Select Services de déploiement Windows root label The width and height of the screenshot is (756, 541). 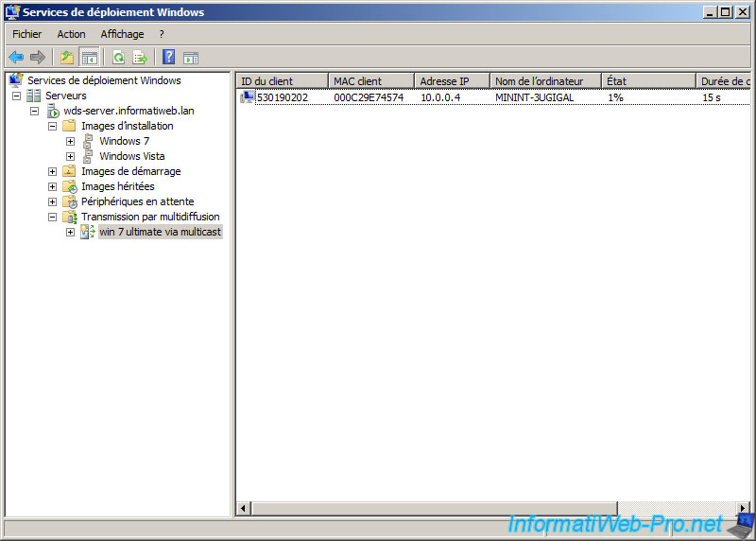(104, 80)
